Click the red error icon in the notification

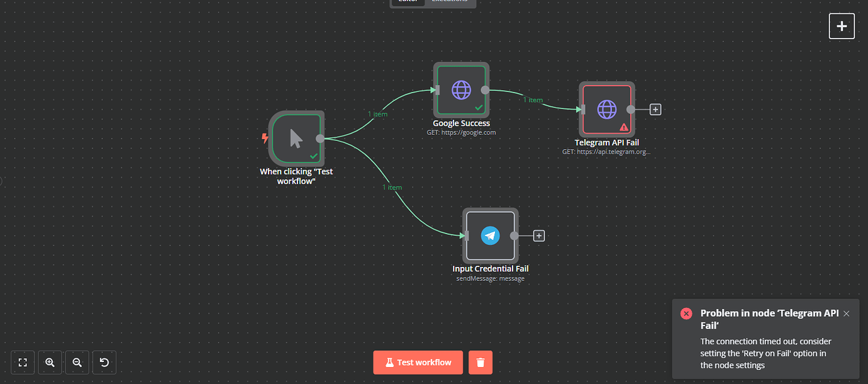click(x=686, y=313)
